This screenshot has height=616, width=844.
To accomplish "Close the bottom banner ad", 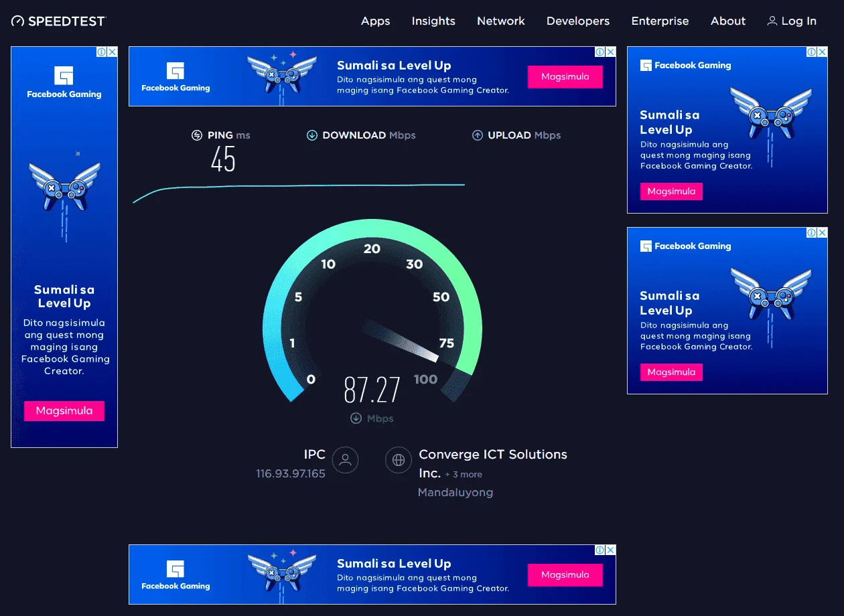I will point(611,550).
